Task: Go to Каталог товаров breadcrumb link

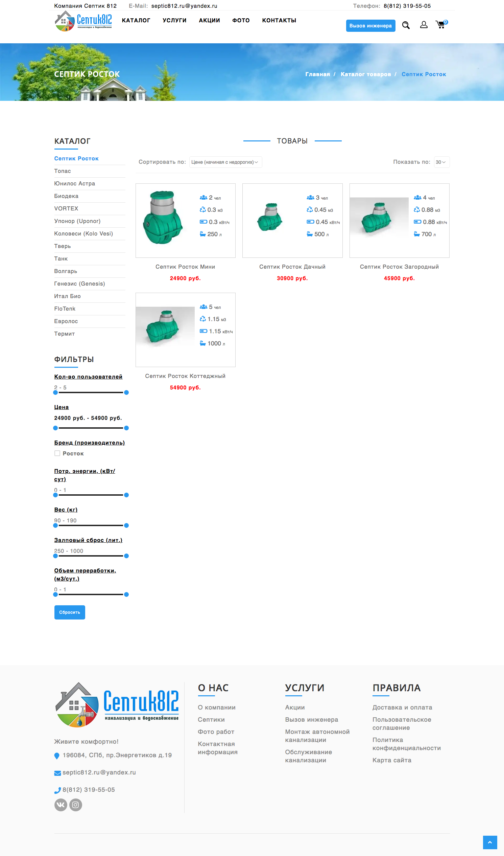Action: 366,74
